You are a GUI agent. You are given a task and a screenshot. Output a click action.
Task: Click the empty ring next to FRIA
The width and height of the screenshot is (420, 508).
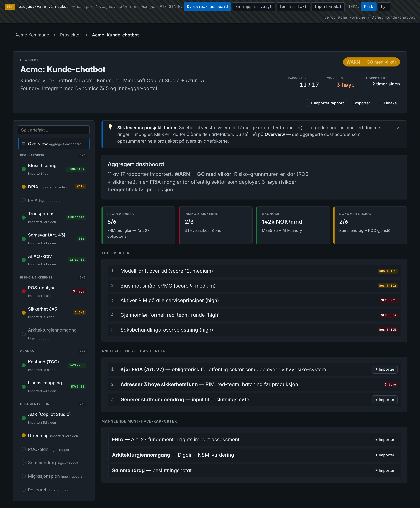pyautogui.click(x=23, y=200)
